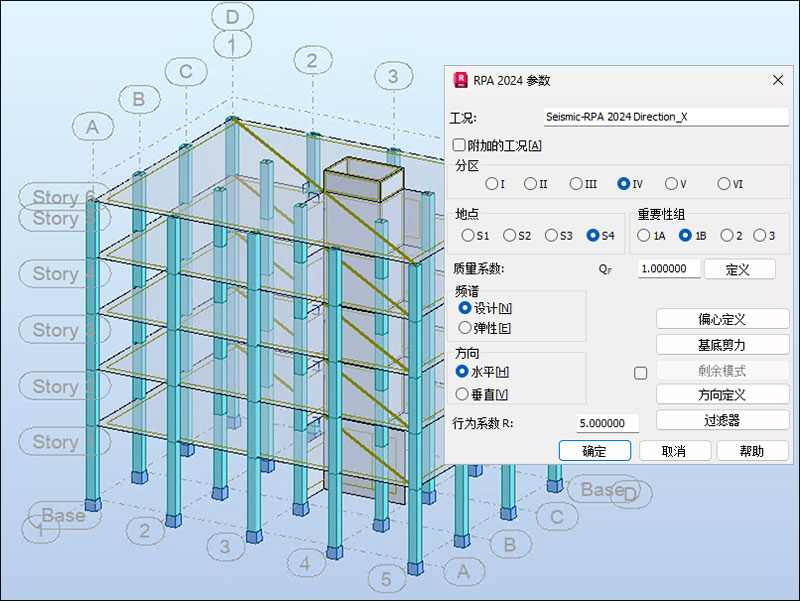Confirm with the 确定 button
This screenshot has height=601, width=800.
coord(594,451)
